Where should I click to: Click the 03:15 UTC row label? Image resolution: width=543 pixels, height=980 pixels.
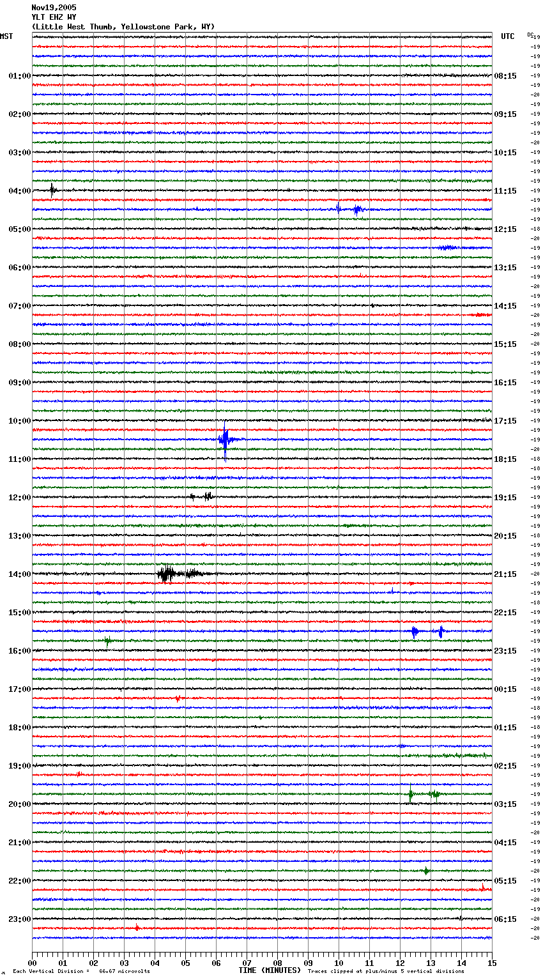(505, 804)
